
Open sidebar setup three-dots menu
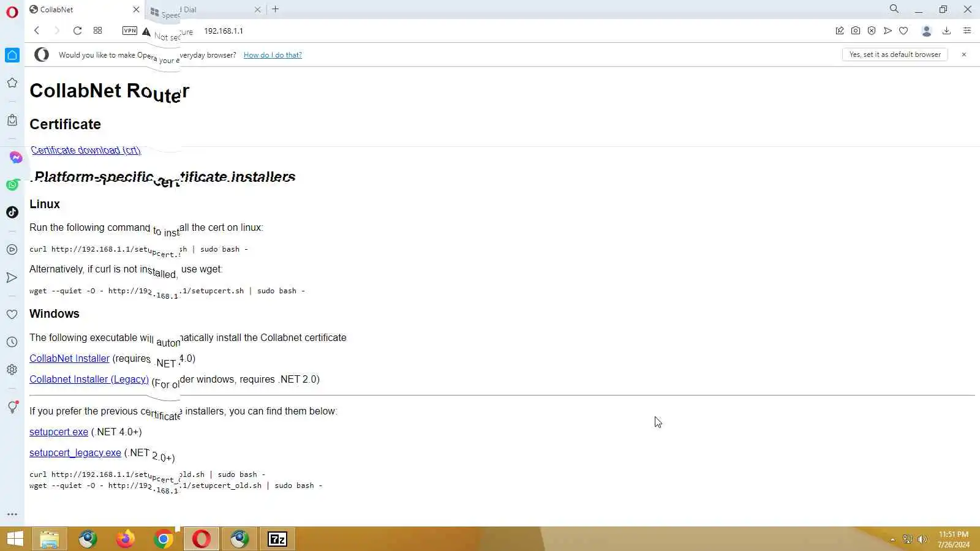[12, 514]
